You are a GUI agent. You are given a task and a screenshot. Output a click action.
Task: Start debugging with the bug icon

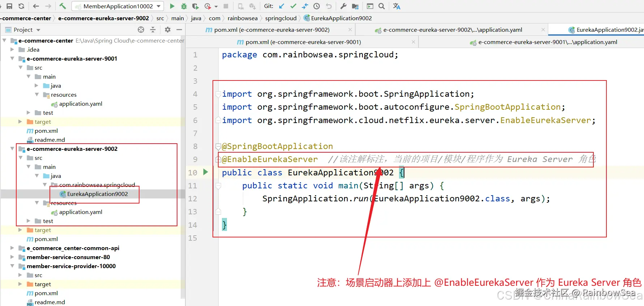point(184,6)
